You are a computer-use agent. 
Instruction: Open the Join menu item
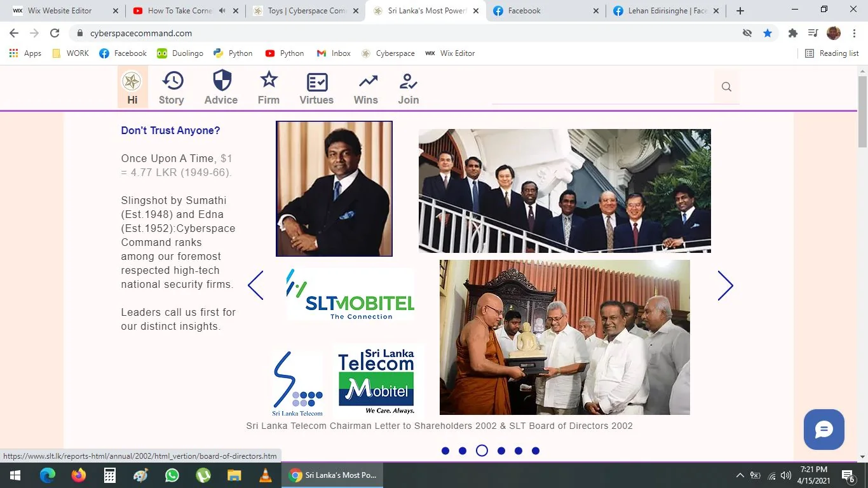click(409, 88)
